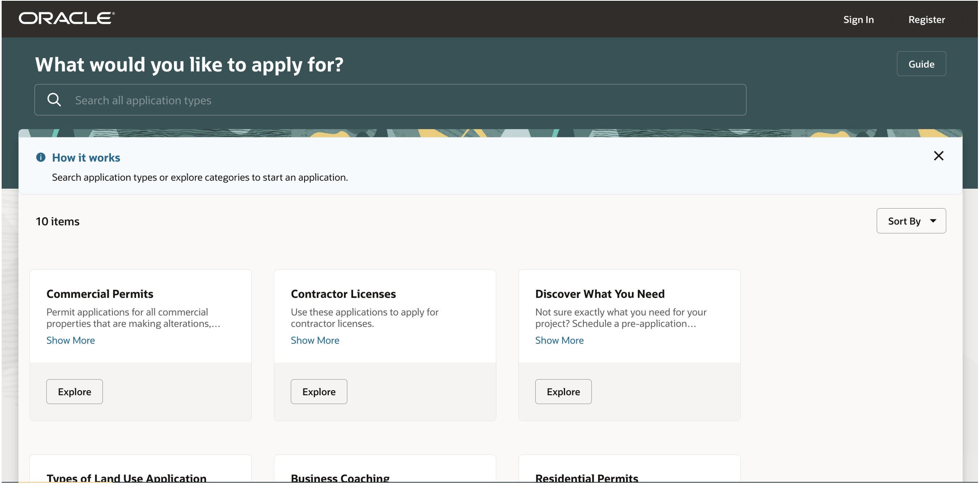Show more of Contractor Licenses description
Screen dimensions: 980x486
point(315,340)
